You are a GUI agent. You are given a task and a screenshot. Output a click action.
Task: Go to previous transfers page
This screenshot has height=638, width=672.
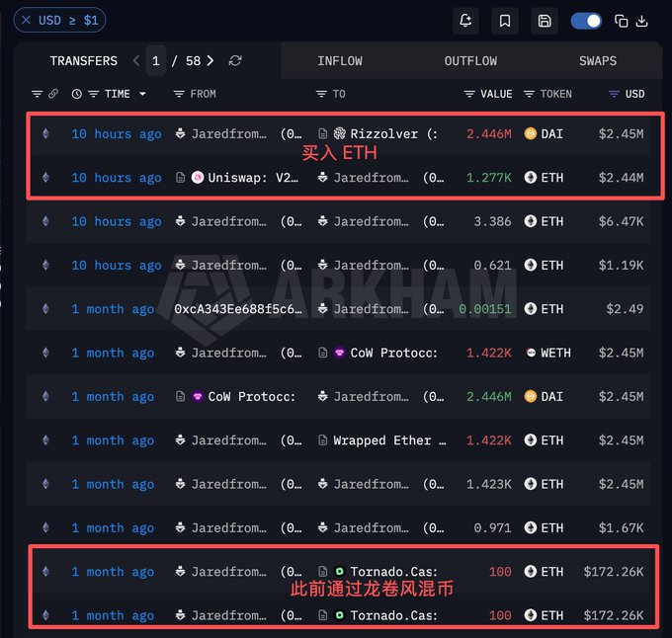136,61
